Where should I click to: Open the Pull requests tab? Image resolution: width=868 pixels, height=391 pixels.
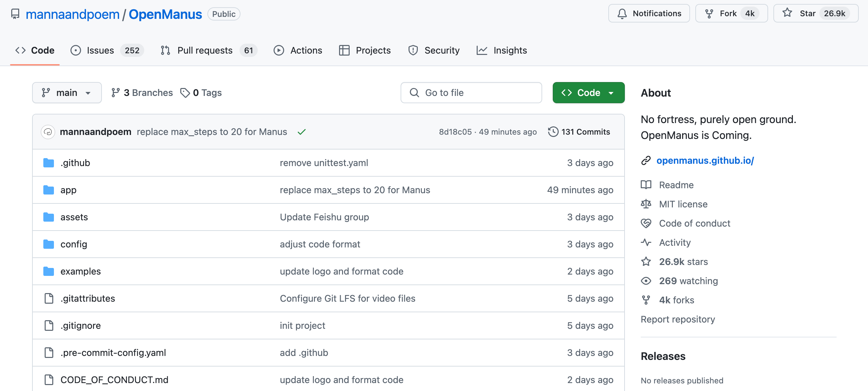tap(209, 50)
